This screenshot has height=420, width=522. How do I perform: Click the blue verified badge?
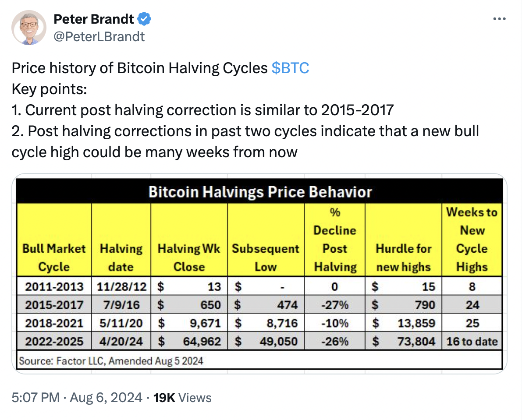(x=144, y=19)
